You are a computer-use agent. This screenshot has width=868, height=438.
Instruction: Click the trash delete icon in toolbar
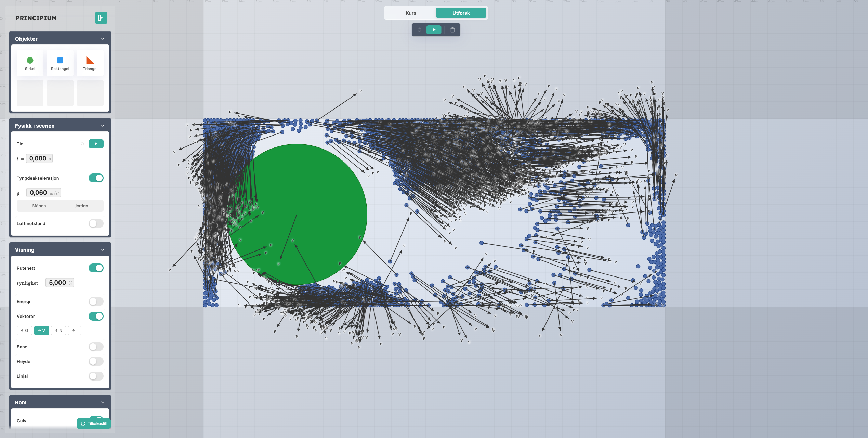click(452, 30)
